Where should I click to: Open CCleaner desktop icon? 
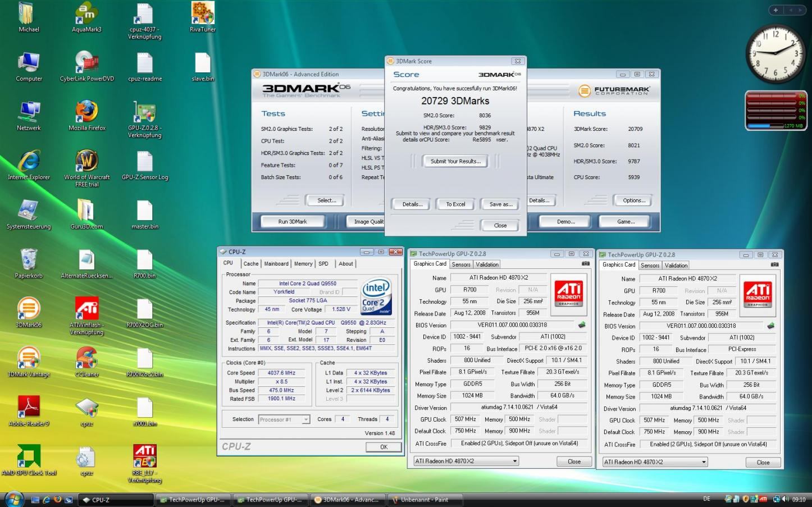coord(86,363)
